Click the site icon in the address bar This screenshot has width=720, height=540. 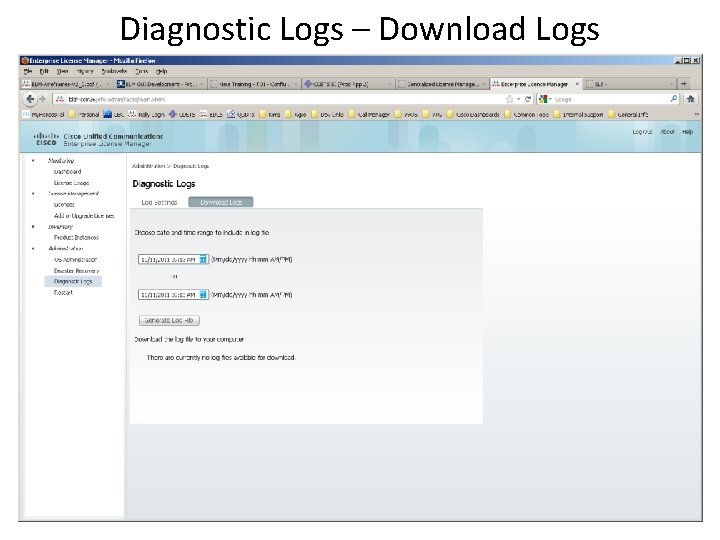click(x=60, y=99)
